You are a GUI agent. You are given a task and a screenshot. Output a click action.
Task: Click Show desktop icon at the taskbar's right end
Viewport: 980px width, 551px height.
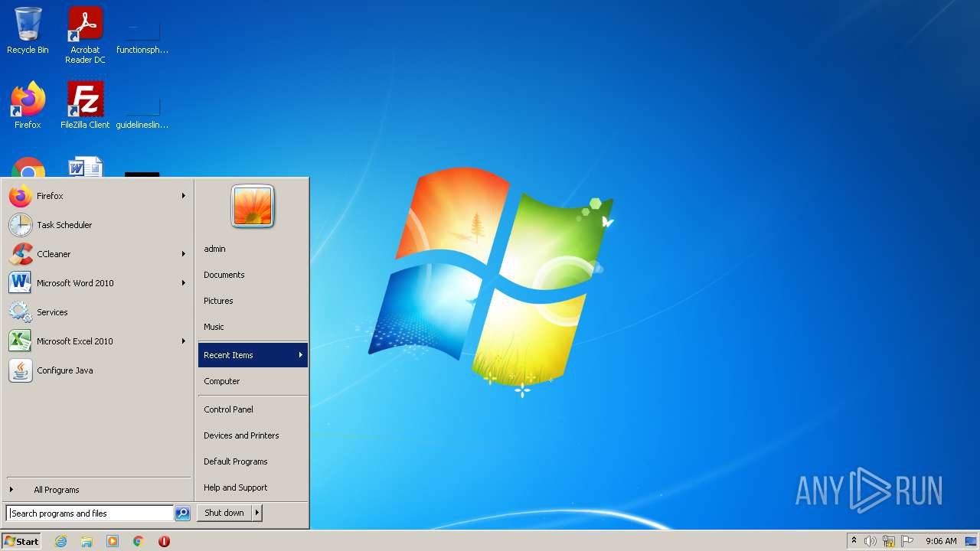(x=972, y=541)
